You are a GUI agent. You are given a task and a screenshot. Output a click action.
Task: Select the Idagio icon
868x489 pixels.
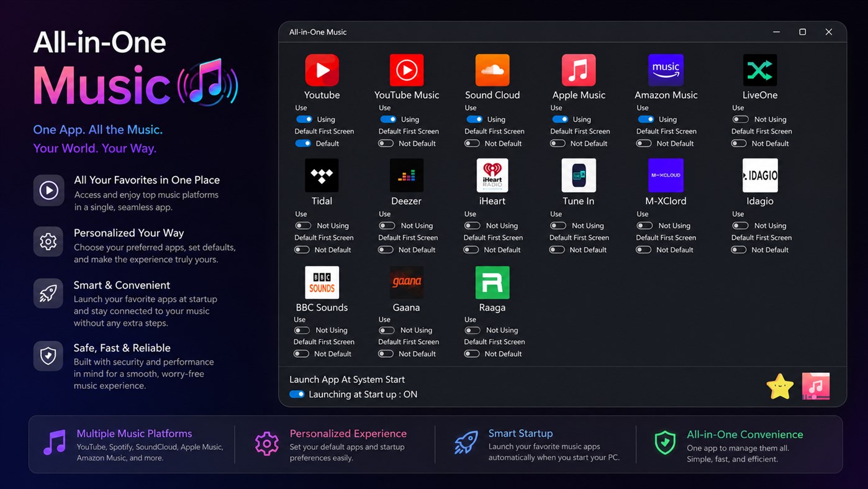pos(760,175)
